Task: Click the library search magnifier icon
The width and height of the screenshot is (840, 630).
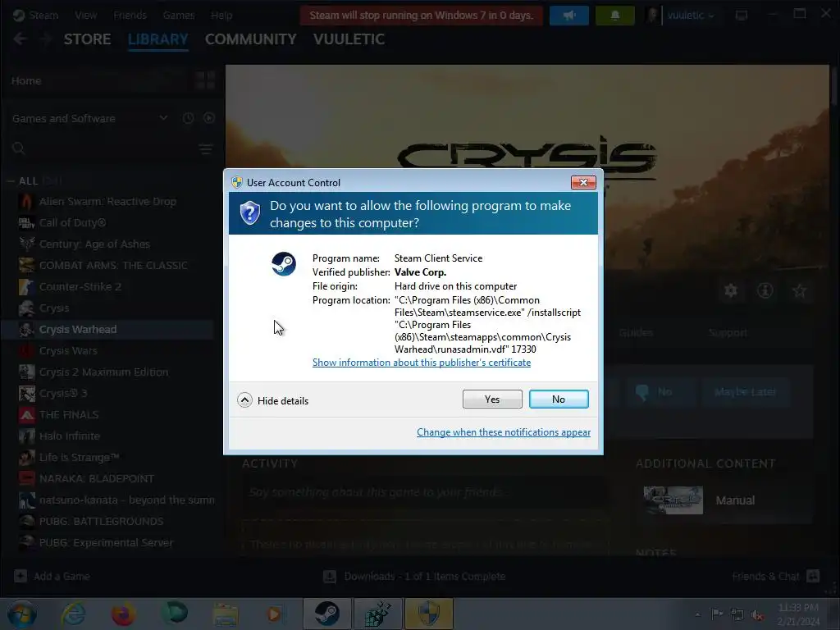Action: point(19,149)
